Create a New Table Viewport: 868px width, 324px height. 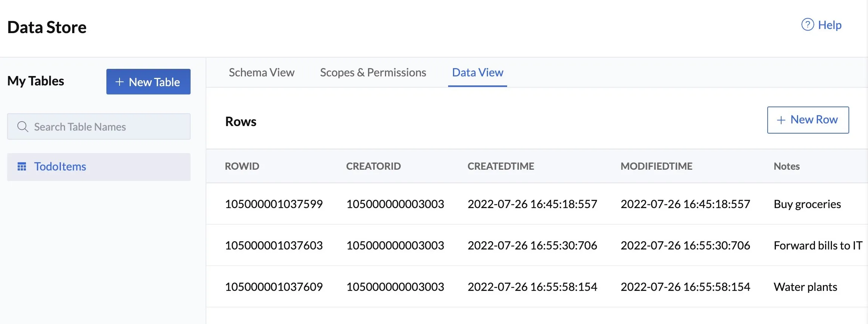tap(148, 82)
